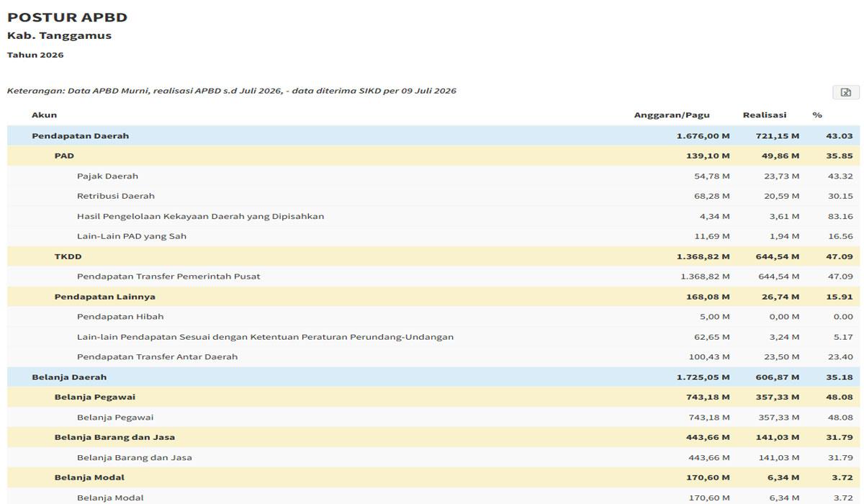Click Belanja Daerah realization 606,87 M
Viewport: 864px width, 504px height.
point(778,378)
